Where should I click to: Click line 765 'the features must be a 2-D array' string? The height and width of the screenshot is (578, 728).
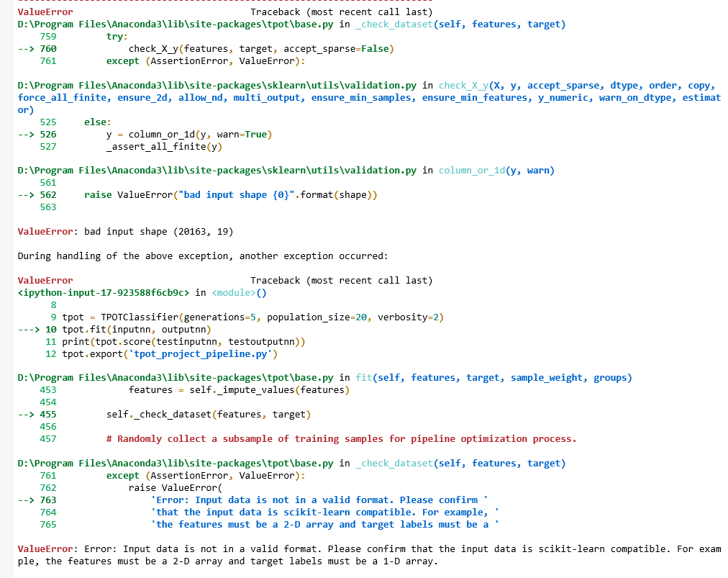(x=324, y=524)
